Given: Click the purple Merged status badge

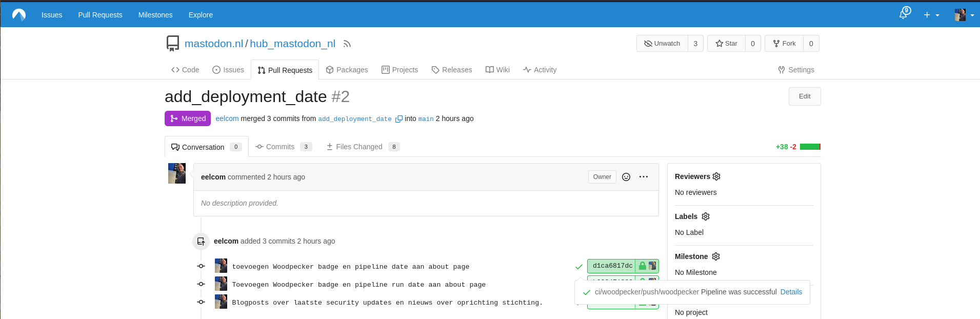Looking at the screenshot, I should 188,118.
